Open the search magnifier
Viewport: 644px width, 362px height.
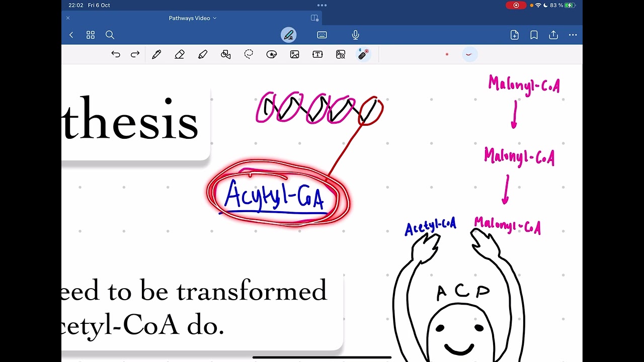tap(110, 35)
